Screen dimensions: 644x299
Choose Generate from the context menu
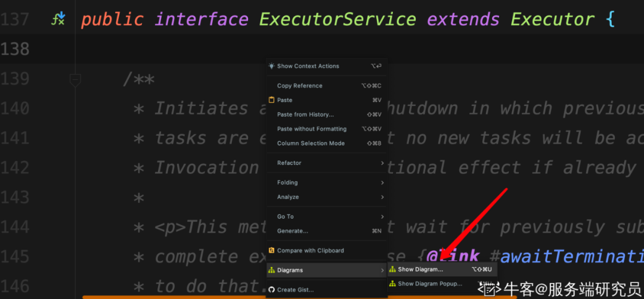pos(292,231)
